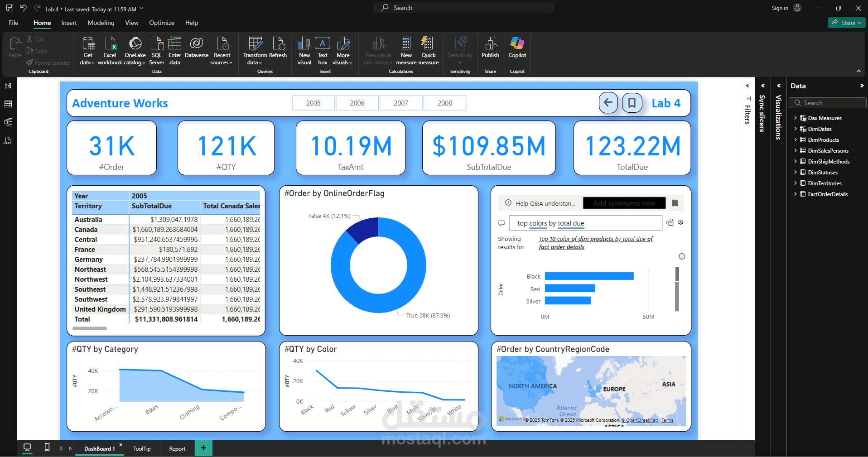Expand the Filters pane
This screenshot has width=868, height=457.
point(747,86)
